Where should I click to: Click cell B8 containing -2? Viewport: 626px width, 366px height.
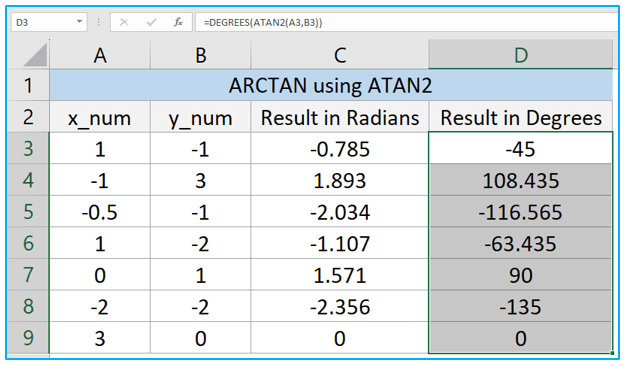coord(200,306)
